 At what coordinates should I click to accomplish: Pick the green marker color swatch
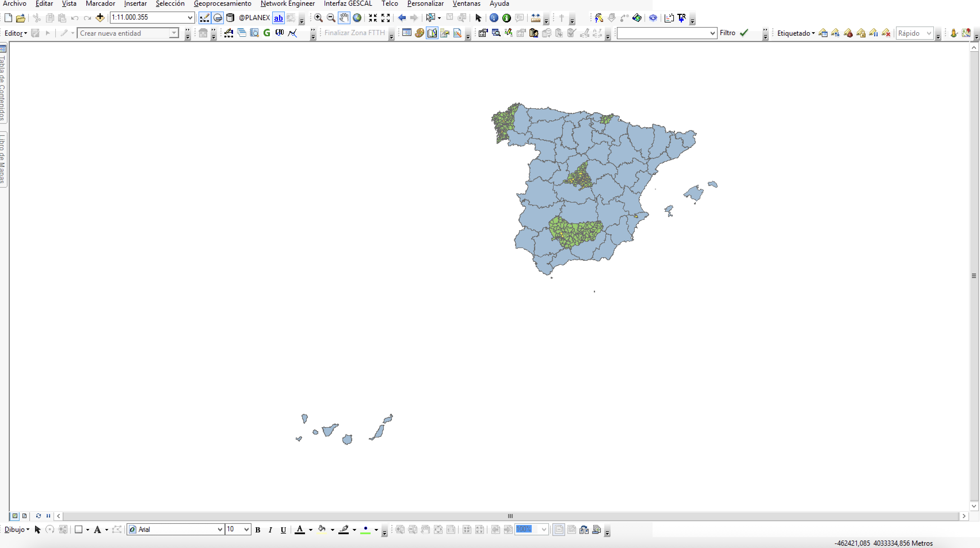click(x=365, y=529)
